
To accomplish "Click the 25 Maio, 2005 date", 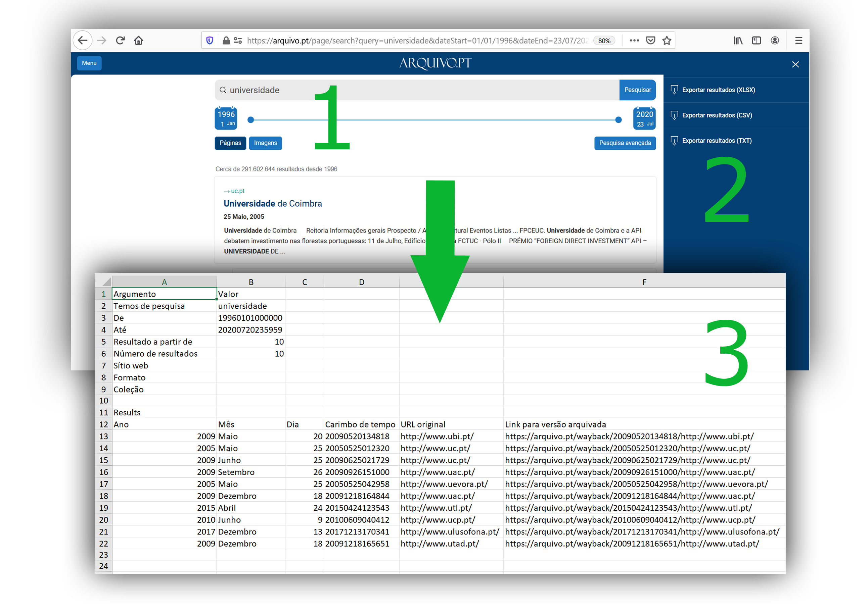I will click(244, 217).
